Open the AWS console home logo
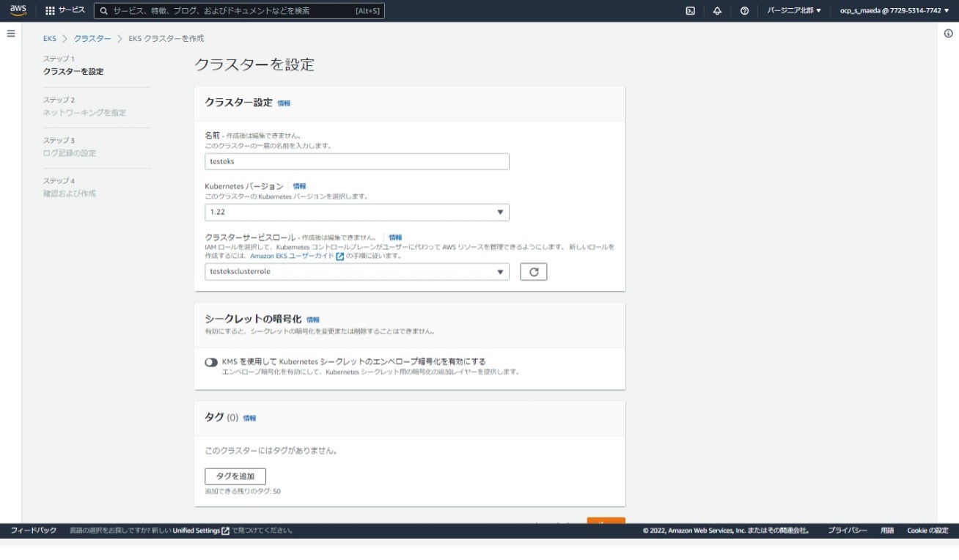The width and height of the screenshot is (959, 560). pos(18,10)
